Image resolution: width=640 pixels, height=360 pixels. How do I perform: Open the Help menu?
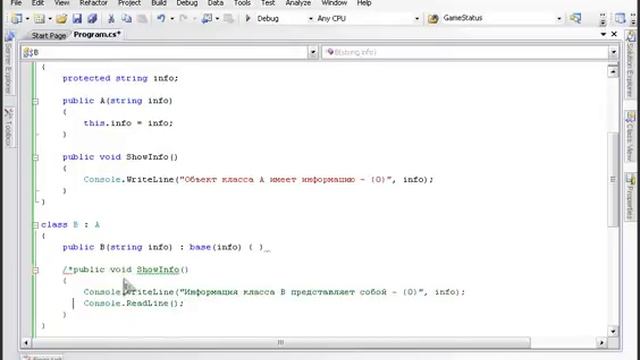(364, 3)
